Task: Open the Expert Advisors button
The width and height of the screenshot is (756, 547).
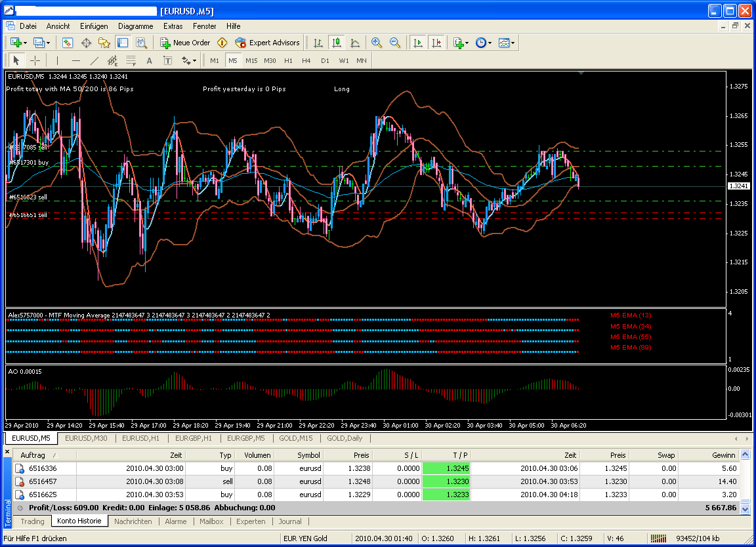Action: [x=267, y=43]
